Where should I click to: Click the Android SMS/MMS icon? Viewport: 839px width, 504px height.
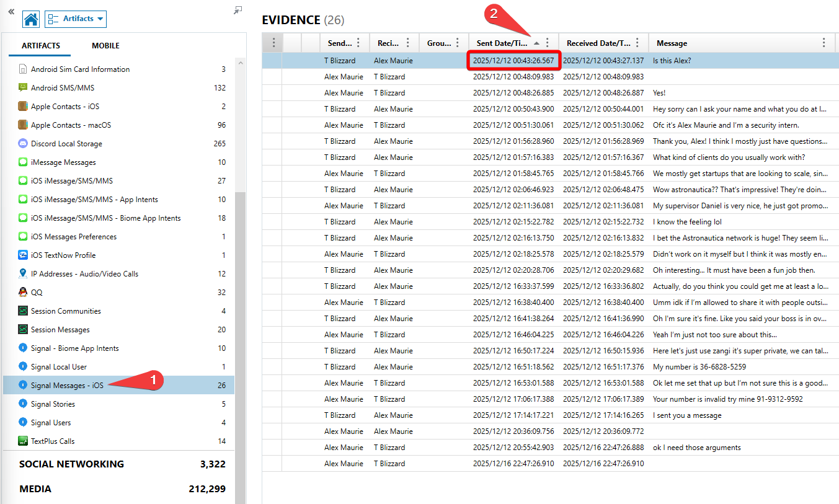point(23,88)
